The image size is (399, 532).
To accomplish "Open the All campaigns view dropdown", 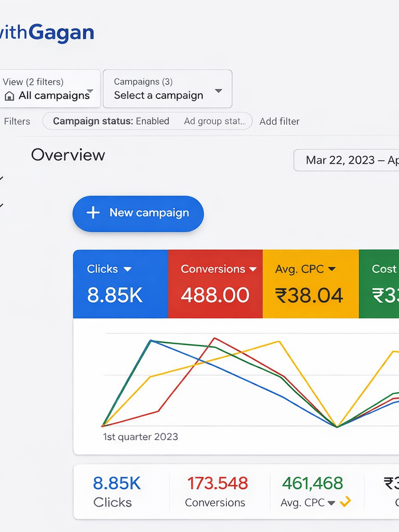I will point(49,89).
